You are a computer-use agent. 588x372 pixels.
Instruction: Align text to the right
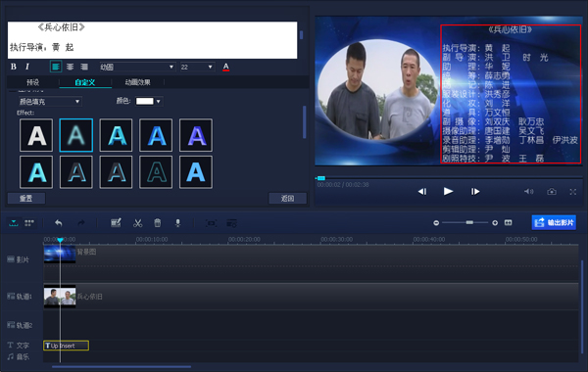point(84,67)
